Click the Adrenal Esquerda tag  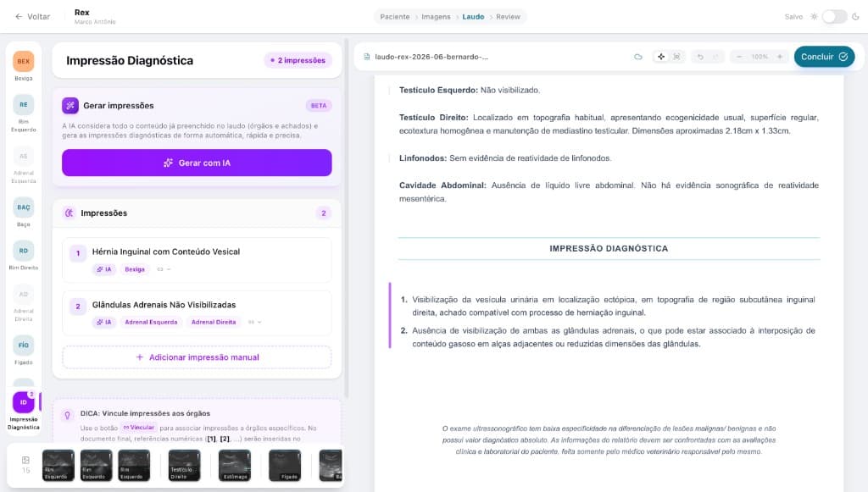pos(151,323)
